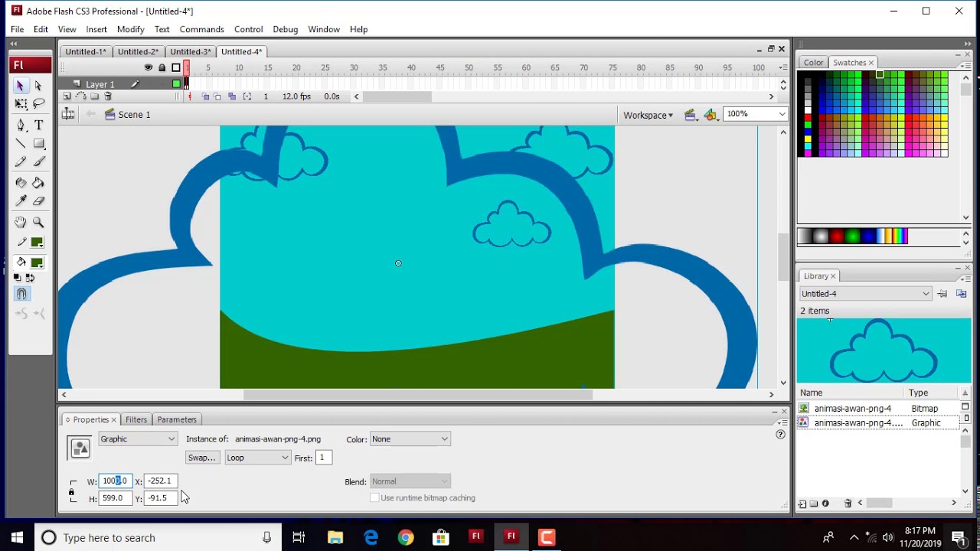The image size is (980, 551).
Task: Switch to the Untitled-2* document tab
Action: coord(138,52)
